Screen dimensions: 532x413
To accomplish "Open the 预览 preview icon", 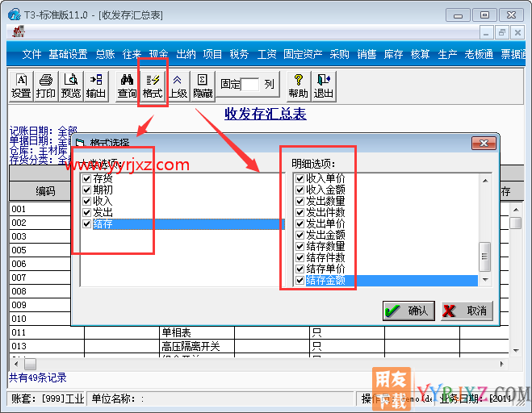I will tap(71, 86).
